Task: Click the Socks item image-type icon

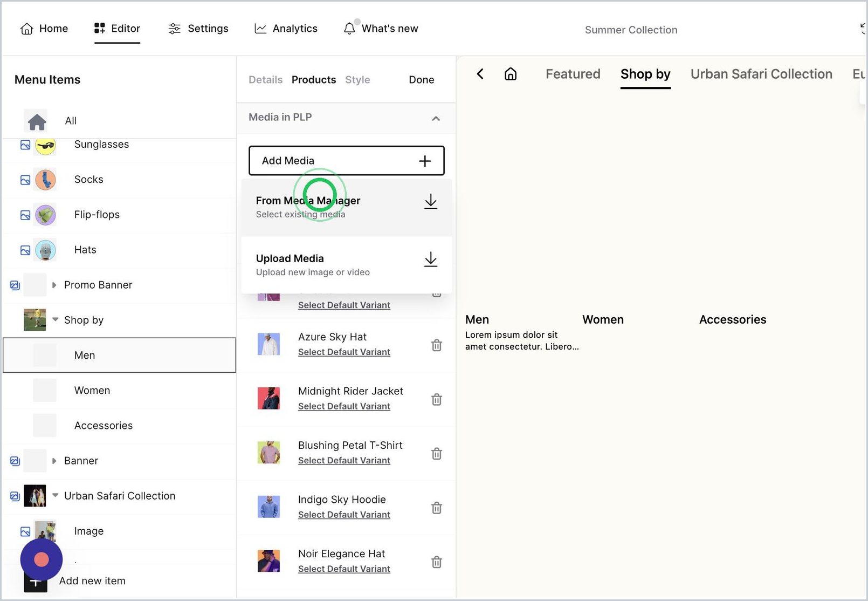Action: 25,180
